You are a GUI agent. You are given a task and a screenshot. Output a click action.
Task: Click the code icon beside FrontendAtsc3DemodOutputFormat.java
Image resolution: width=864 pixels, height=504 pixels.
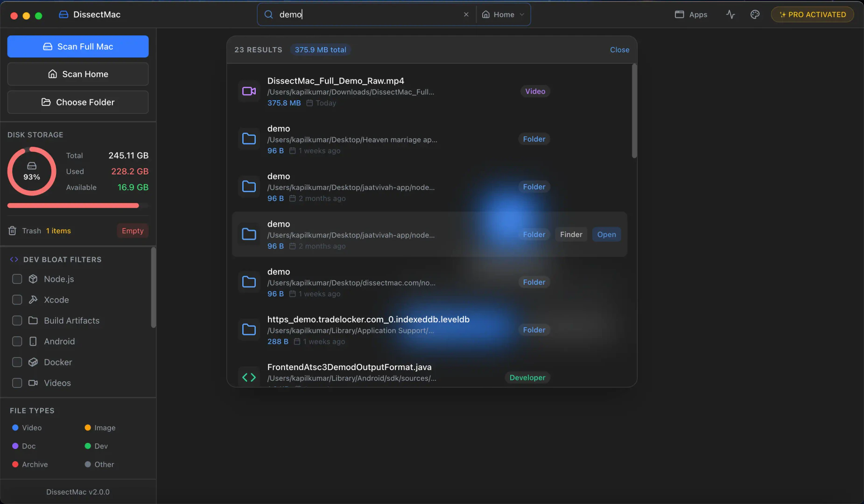(x=249, y=376)
